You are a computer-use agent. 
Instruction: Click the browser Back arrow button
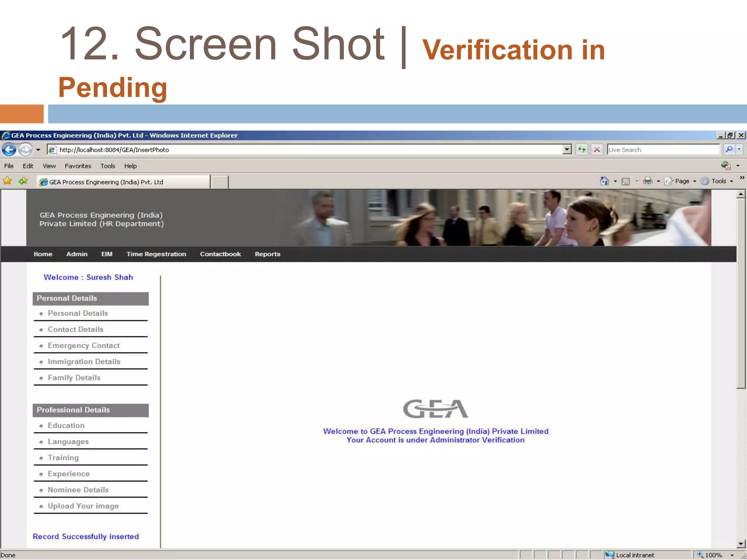point(9,149)
